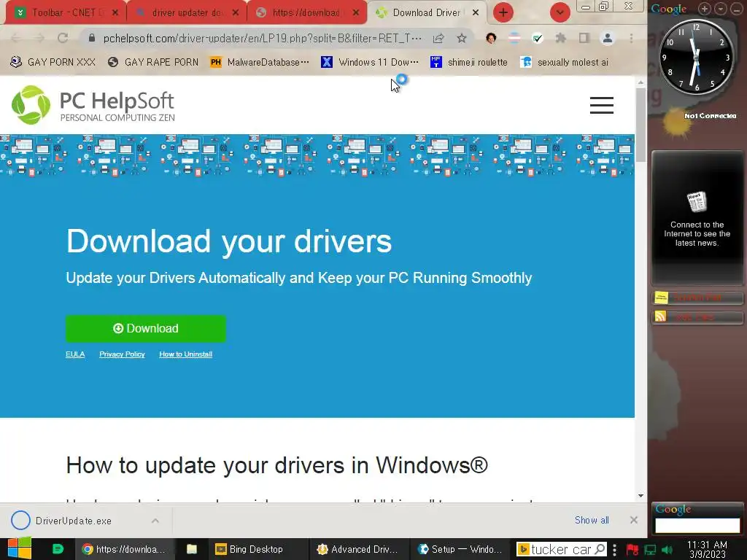This screenshot has width=747, height=560.
Task: Toggle the browser side panel
Action: tap(584, 38)
